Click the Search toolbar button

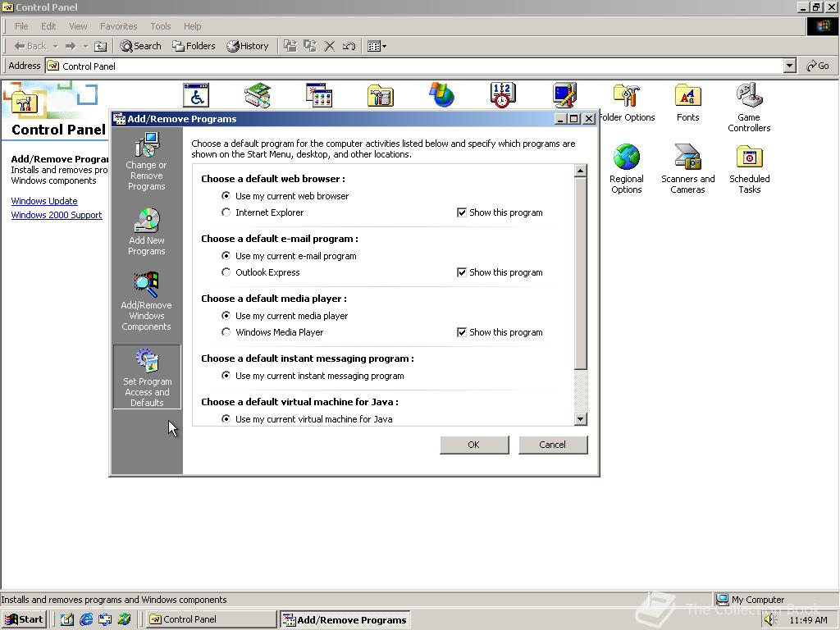tap(141, 46)
